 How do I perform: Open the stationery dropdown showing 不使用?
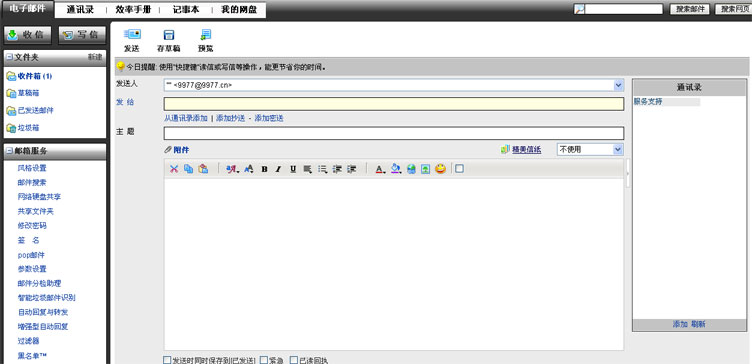click(x=618, y=150)
